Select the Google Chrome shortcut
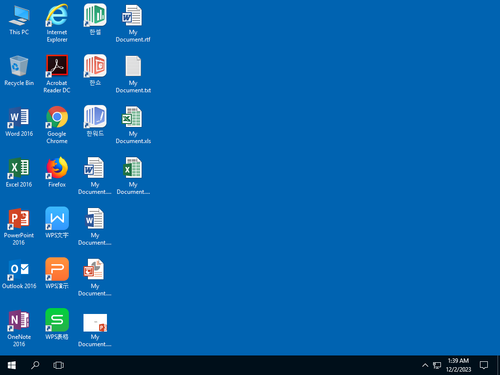The height and width of the screenshot is (375, 500). 57,125
